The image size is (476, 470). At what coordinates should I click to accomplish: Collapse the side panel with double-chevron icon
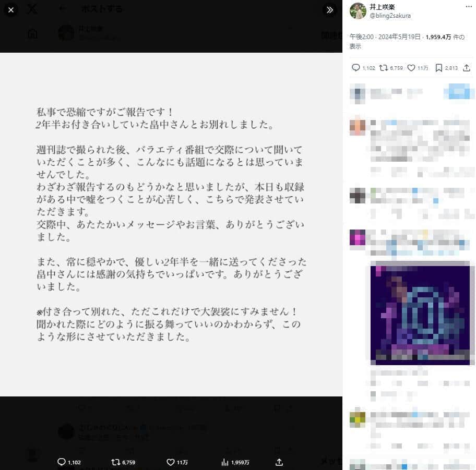click(x=329, y=10)
